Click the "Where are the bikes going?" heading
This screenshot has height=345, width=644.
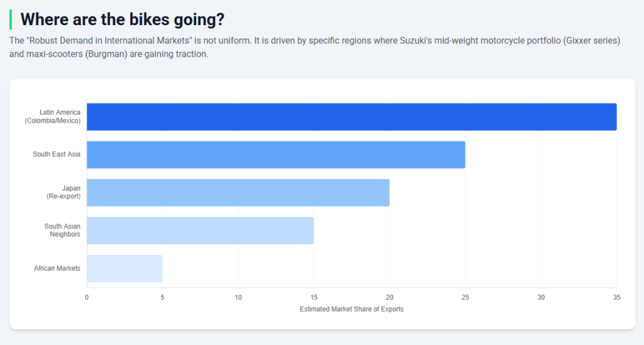click(x=122, y=20)
